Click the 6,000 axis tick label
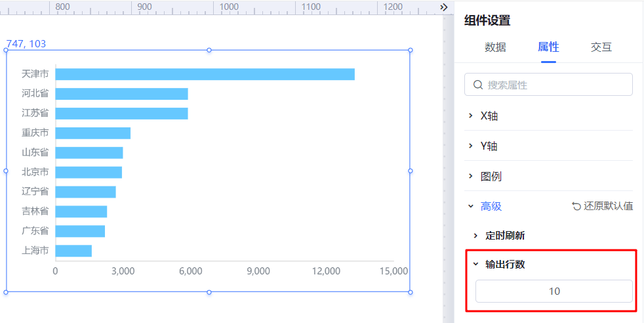This screenshot has width=644, height=323. point(191,271)
